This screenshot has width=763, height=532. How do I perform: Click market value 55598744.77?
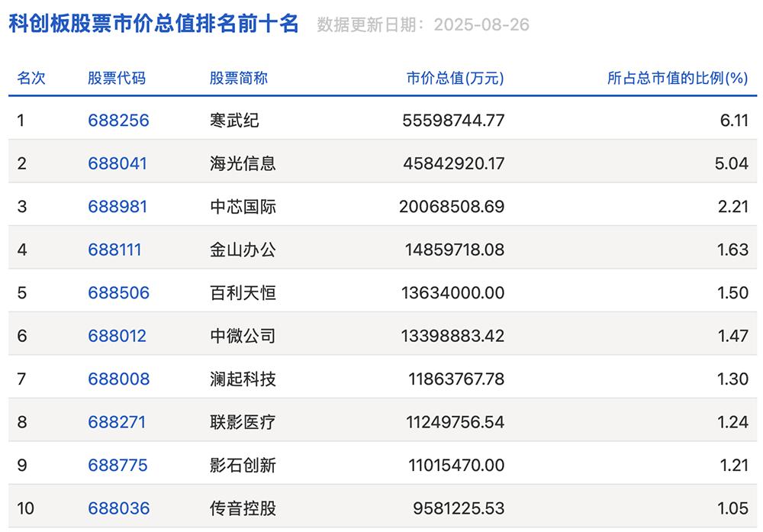pyautogui.click(x=453, y=121)
